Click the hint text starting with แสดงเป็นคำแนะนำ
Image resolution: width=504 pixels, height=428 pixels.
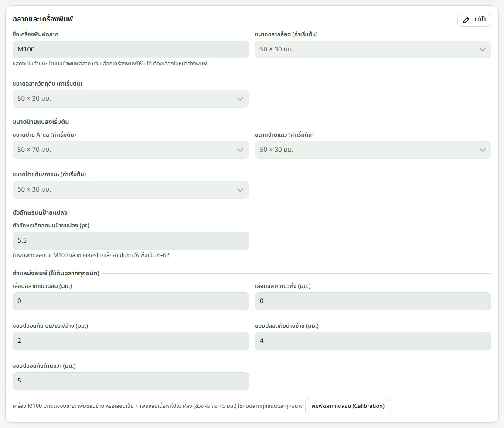[x=111, y=64]
